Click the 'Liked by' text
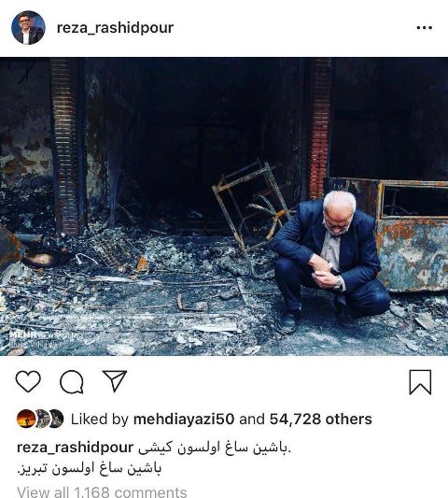The image size is (448, 498). [99, 420]
